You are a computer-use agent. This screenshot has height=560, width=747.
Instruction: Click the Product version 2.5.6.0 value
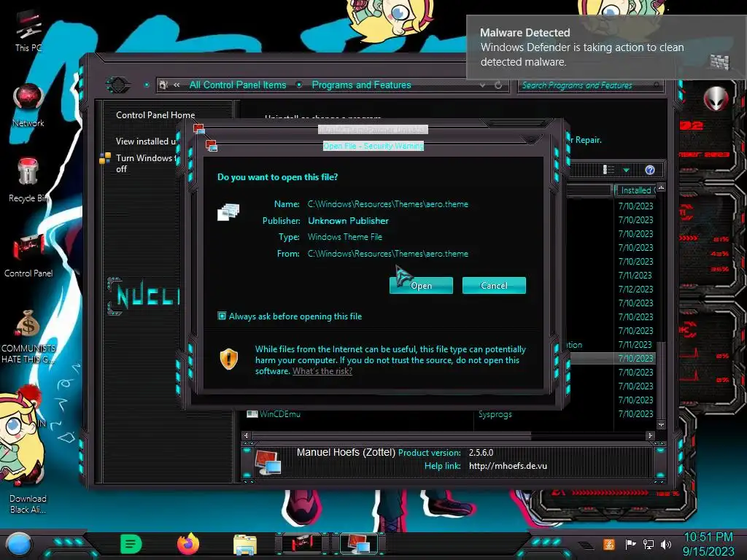point(481,452)
